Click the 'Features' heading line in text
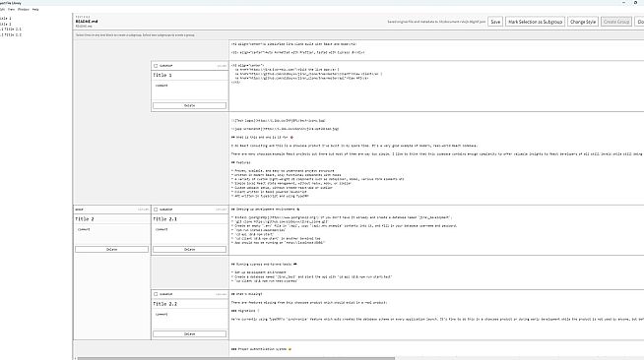 [x=240, y=162]
